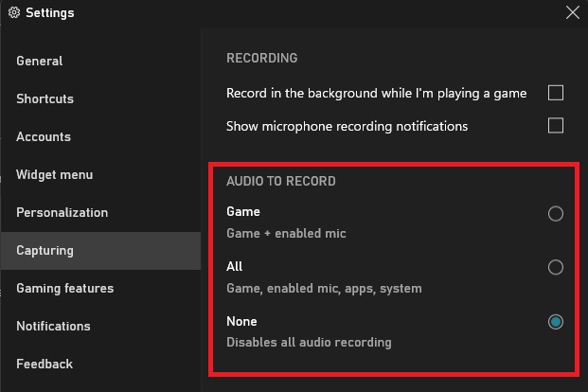The height and width of the screenshot is (392, 588).
Task: Click 'Game, enabled mic, apps, system' text
Action: coord(324,289)
